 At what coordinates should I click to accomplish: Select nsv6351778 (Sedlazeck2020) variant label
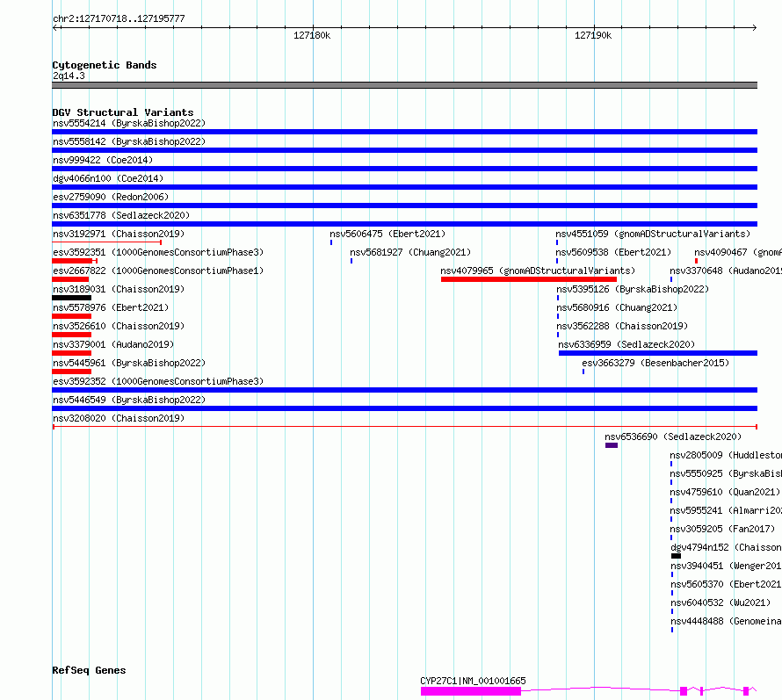coord(121,215)
